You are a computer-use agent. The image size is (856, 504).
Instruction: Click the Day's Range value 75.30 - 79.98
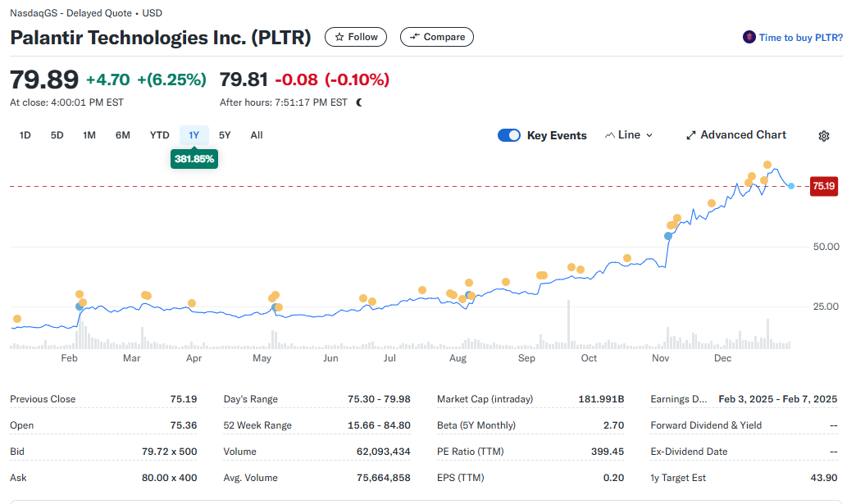point(379,399)
